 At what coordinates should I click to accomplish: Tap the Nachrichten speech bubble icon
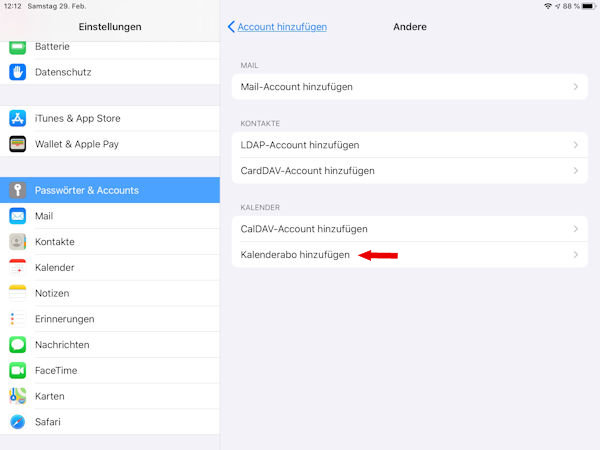(x=17, y=345)
